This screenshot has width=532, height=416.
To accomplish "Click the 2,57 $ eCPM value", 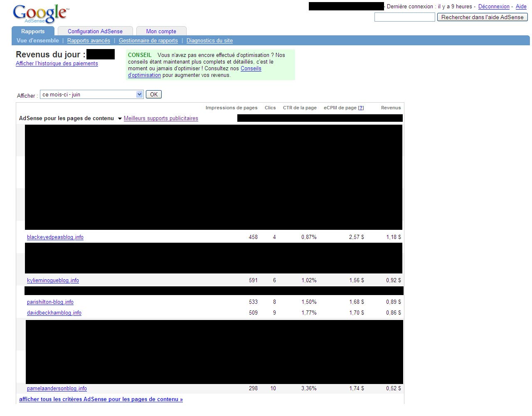I will (356, 237).
